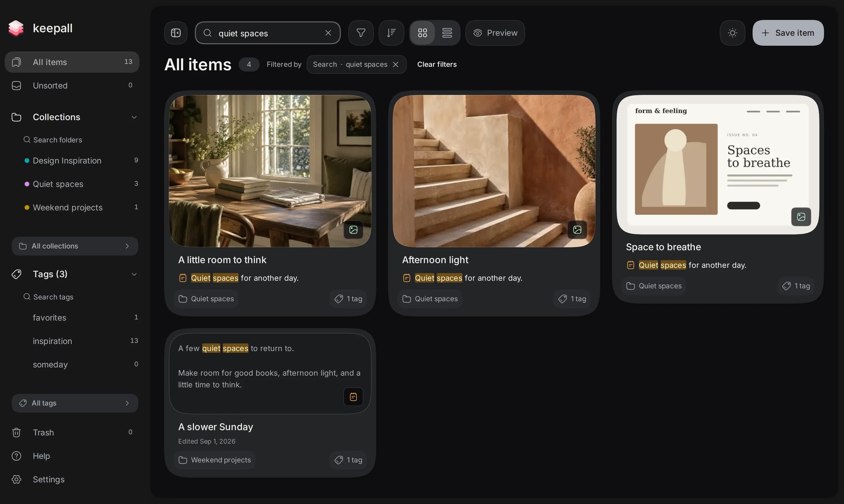Click image icon on A little room to think
This screenshot has height=504, width=844.
point(353,230)
